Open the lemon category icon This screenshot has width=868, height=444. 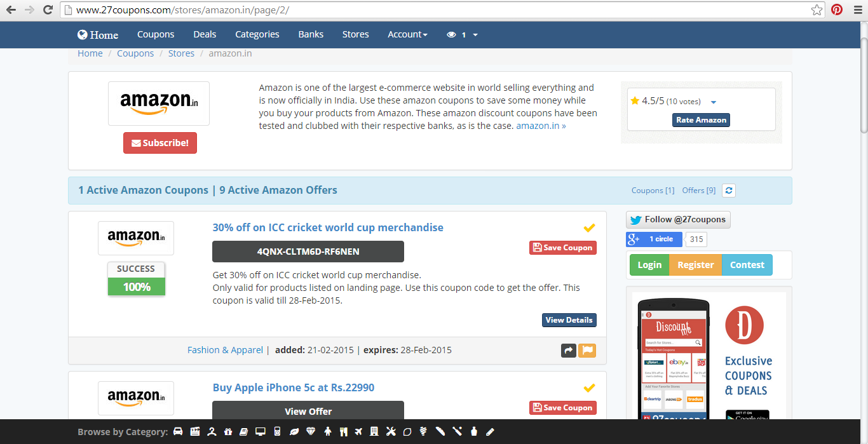[407, 431]
